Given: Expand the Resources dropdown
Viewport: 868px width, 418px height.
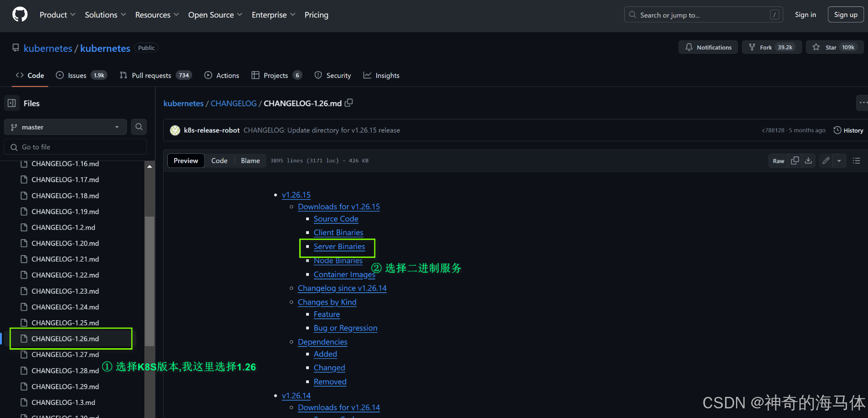Looking at the screenshot, I should (x=157, y=15).
